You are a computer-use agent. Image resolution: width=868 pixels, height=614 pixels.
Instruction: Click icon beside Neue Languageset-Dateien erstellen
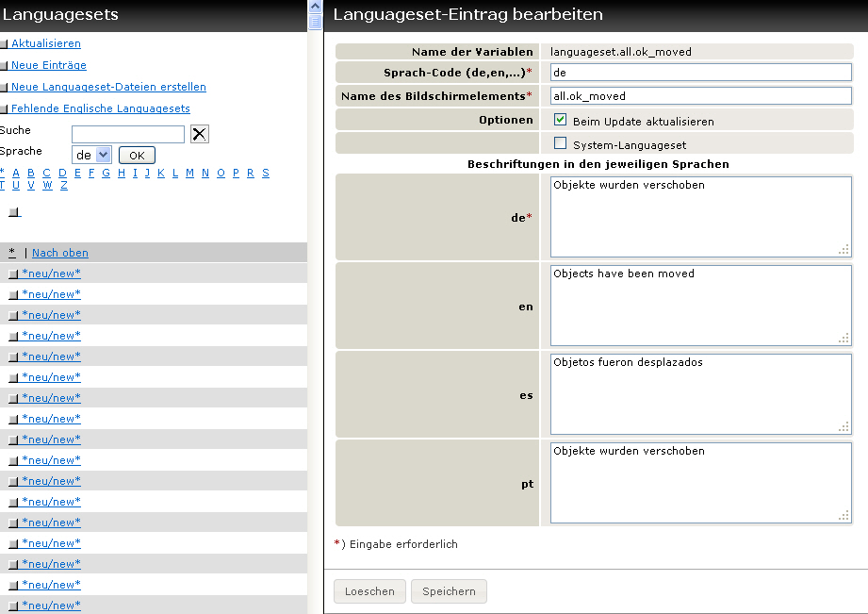tap(5, 88)
